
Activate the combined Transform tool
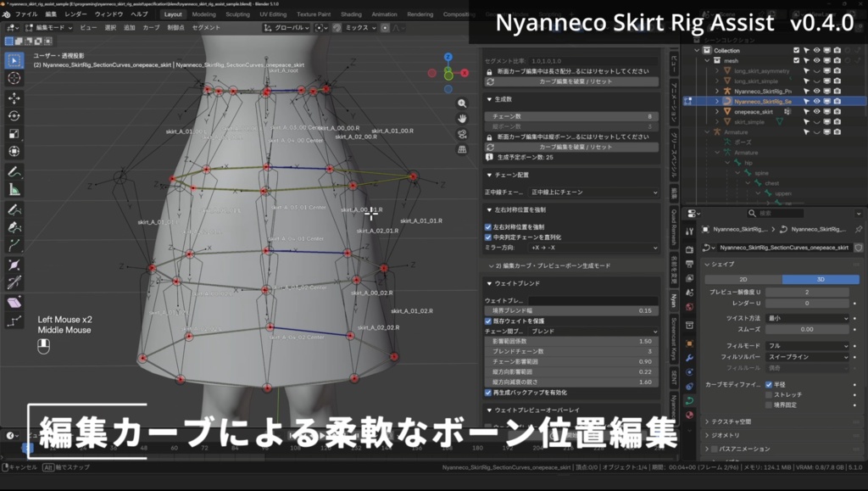(14, 151)
